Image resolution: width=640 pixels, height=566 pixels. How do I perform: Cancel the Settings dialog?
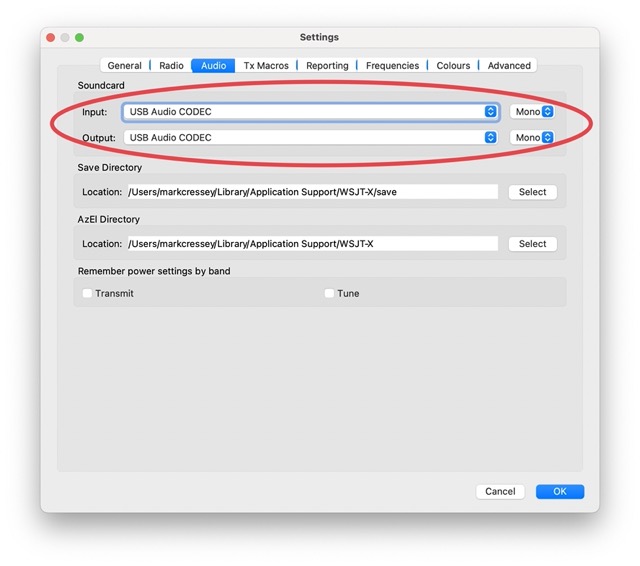[500, 491]
